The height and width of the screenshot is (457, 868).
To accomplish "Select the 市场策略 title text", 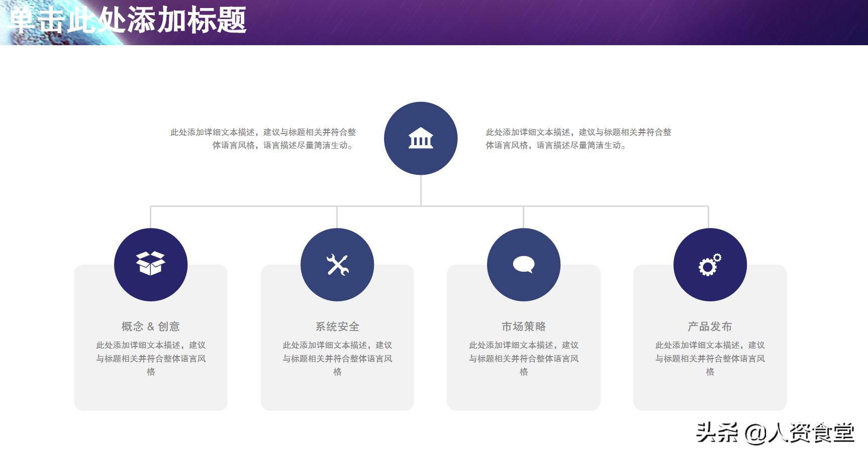I will click(524, 325).
